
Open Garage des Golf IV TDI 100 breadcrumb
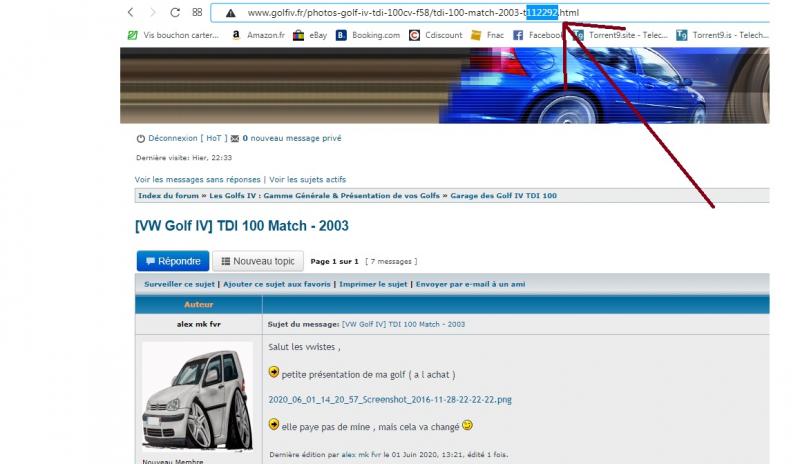504,196
